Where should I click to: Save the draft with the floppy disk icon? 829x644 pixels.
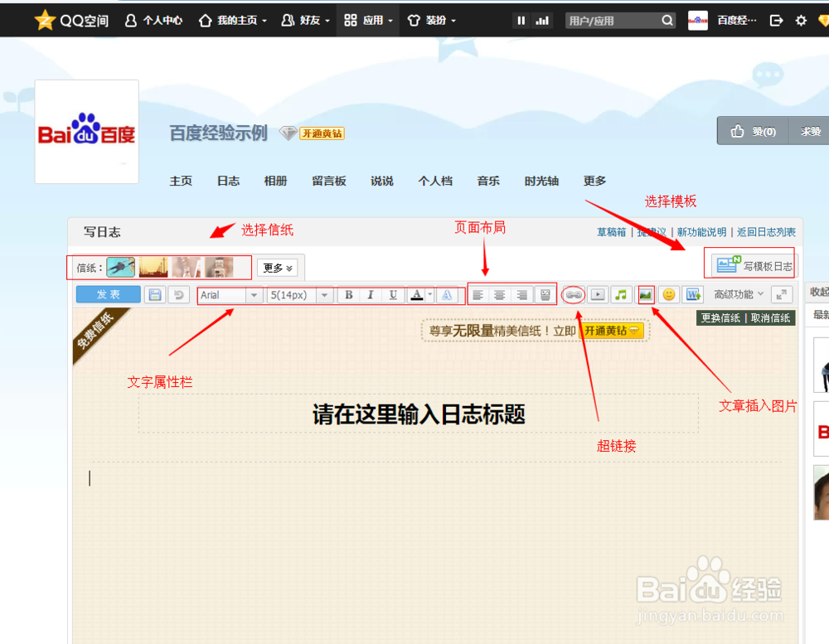pos(154,294)
